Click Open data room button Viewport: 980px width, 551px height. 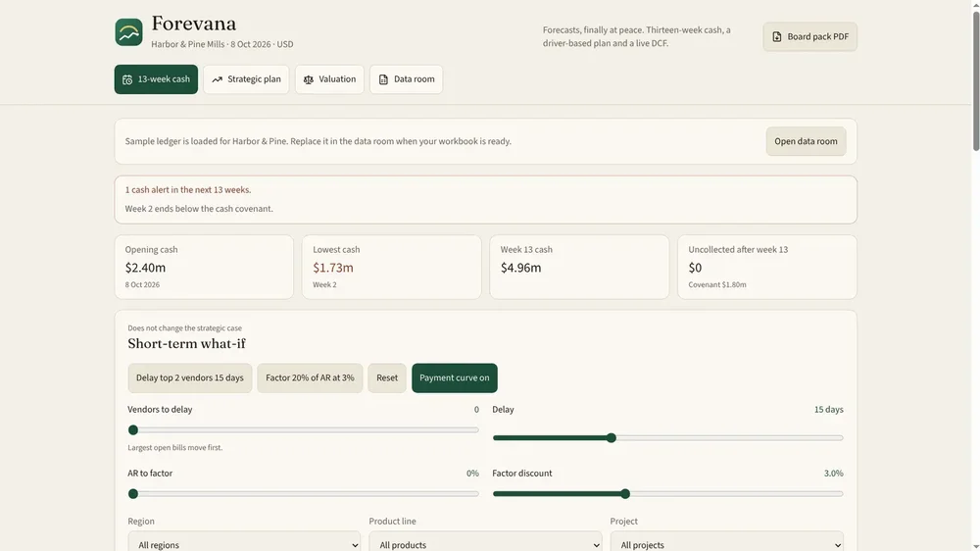point(806,141)
